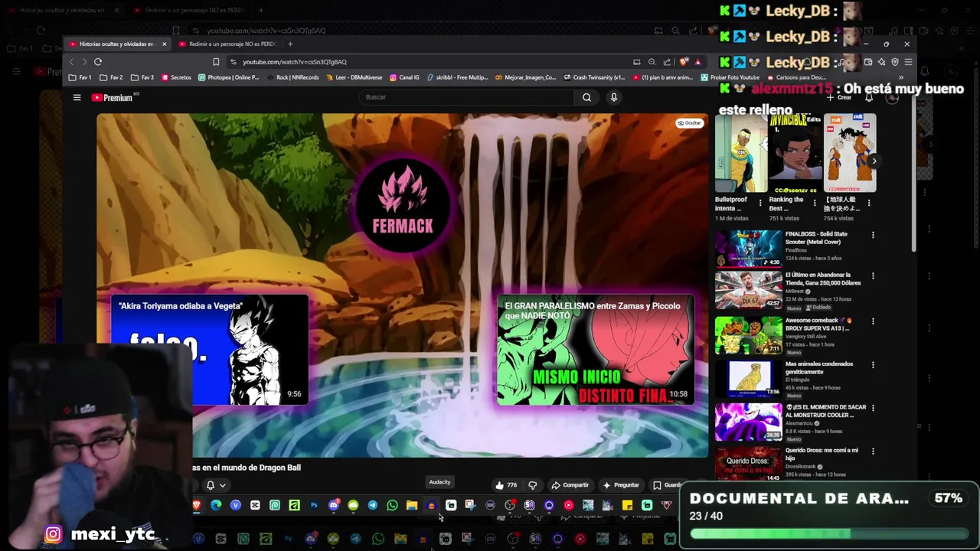Screen dimensions: 980x551
Task: Close the 'Historias ocultas' tab
Action: (x=164, y=44)
